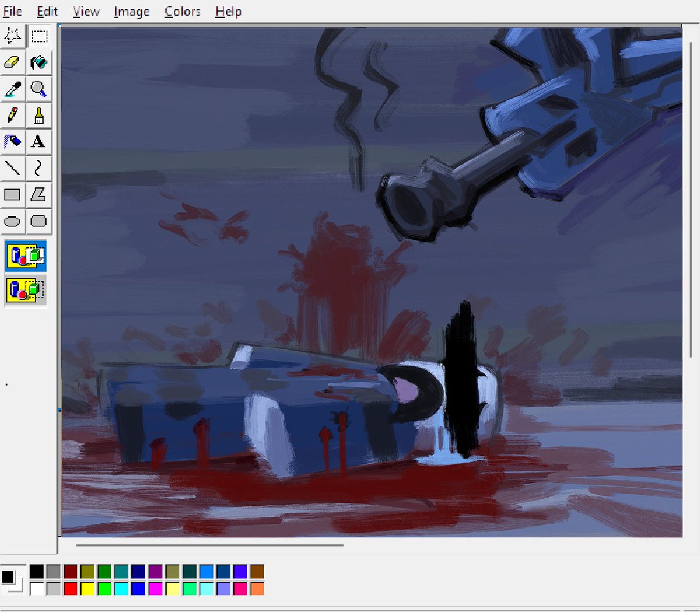Pick the purple palette swatch
This screenshot has width=700, height=612.
155,571
